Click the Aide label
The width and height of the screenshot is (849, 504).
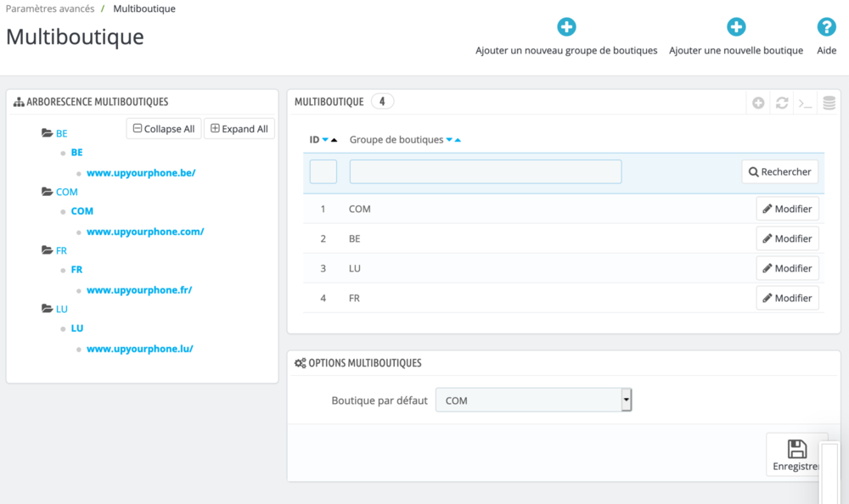click(x=826, y=50)
